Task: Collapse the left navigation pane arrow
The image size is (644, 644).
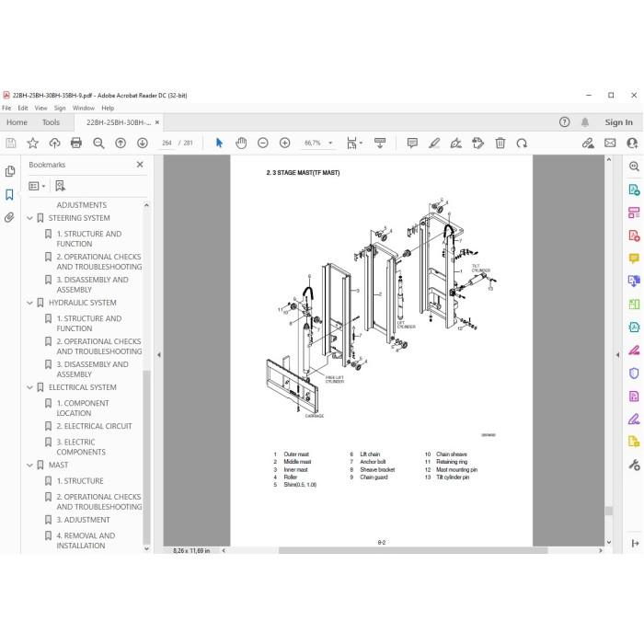Action: [x=159, y=354]
